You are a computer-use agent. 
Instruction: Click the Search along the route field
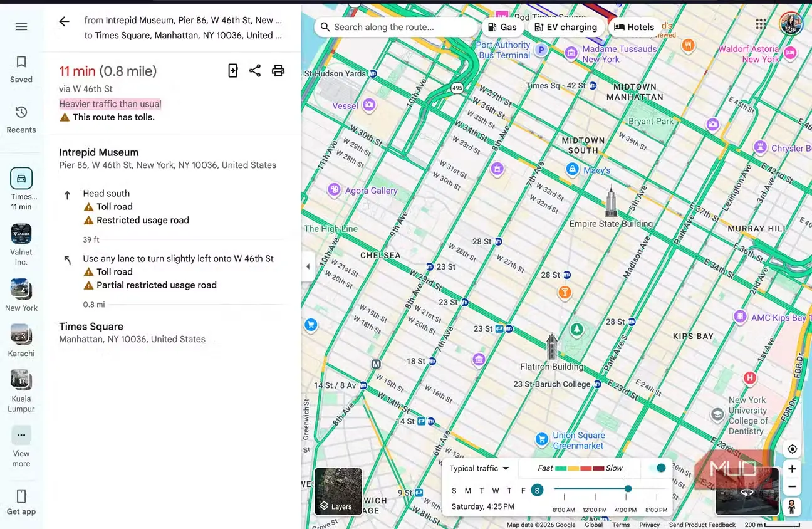pos(395,27)
